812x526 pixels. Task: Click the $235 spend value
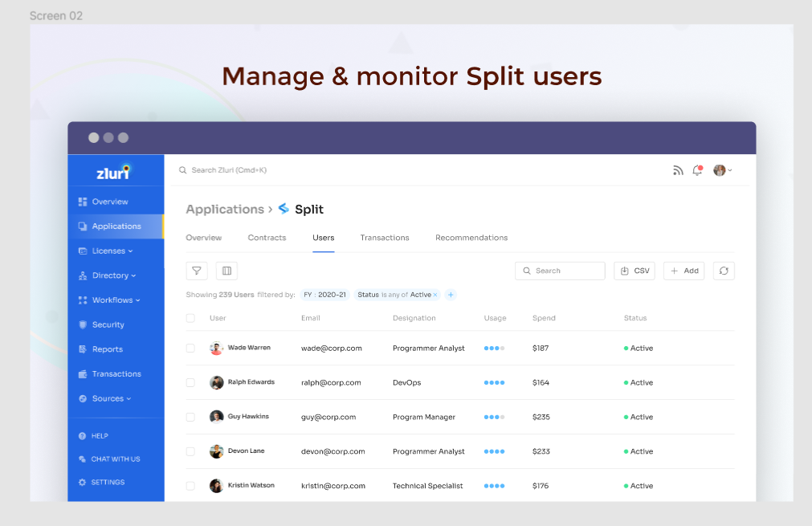click(x=541, y=417)
